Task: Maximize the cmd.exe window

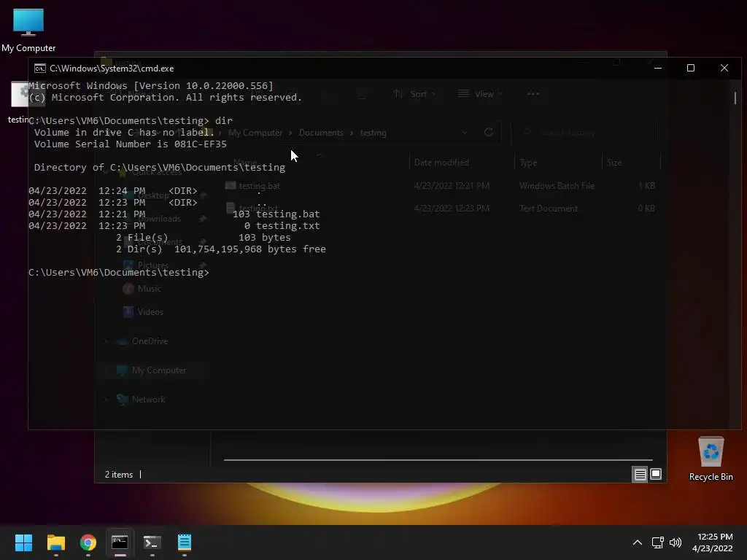Action: [x=691, y=68]
